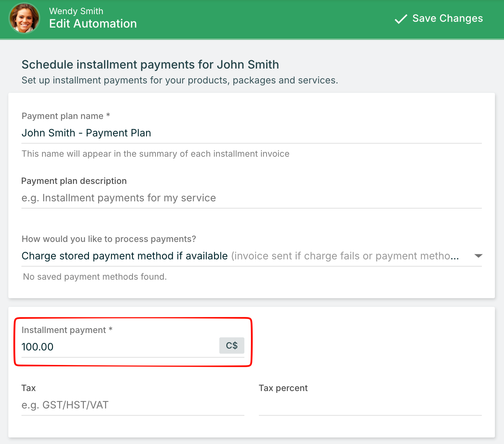Click the 'Tax percent' label
The height and width of the screenshot is (444, 504).
coord(283,388)
